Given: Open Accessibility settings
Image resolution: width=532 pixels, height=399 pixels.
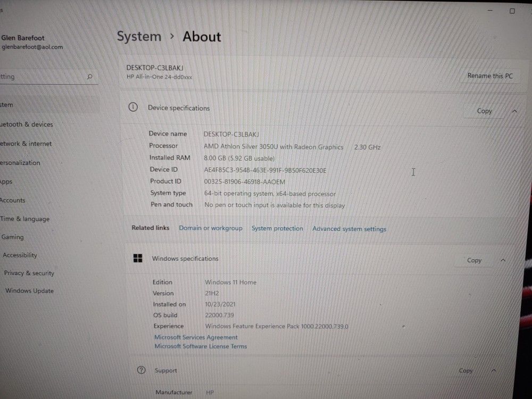Looking at the screenshot, I should point(20,255).
